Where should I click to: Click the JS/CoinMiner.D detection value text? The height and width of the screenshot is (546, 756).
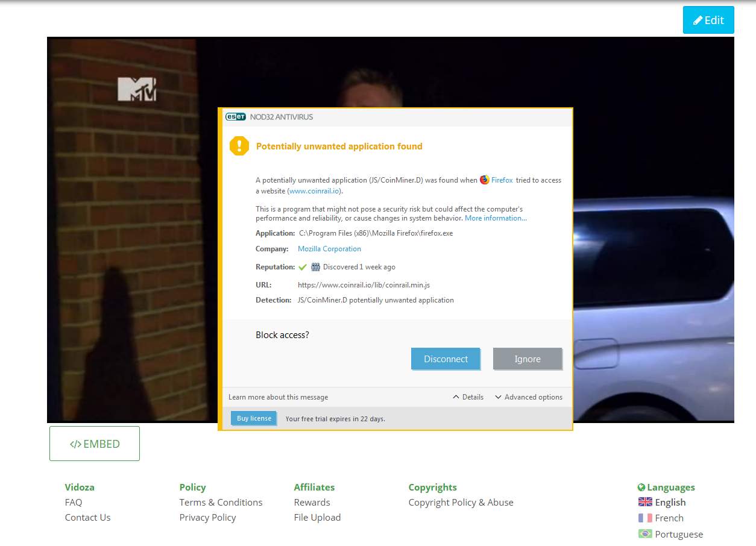pos(376,300)
